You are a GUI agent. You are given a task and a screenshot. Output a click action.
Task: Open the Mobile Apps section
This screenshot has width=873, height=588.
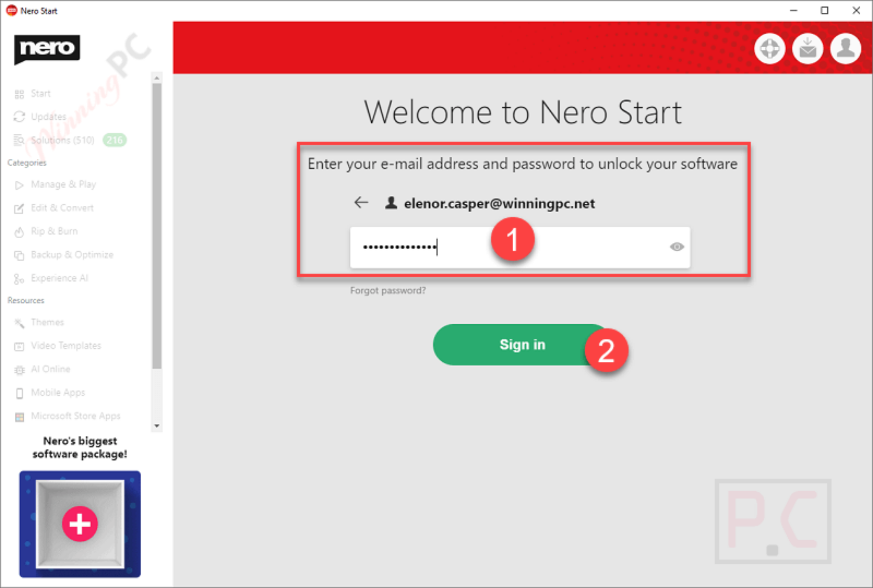pyautogui.click(x=57, y=392)
